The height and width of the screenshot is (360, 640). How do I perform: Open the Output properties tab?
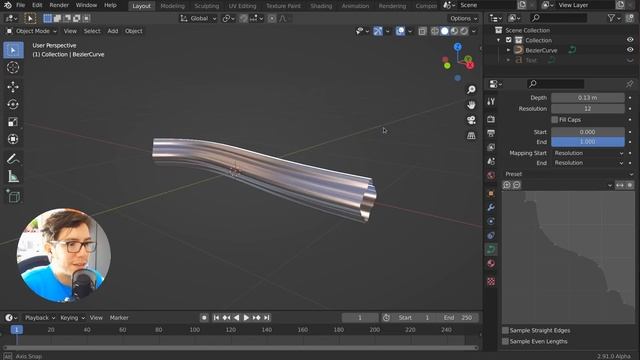[491, 133]
